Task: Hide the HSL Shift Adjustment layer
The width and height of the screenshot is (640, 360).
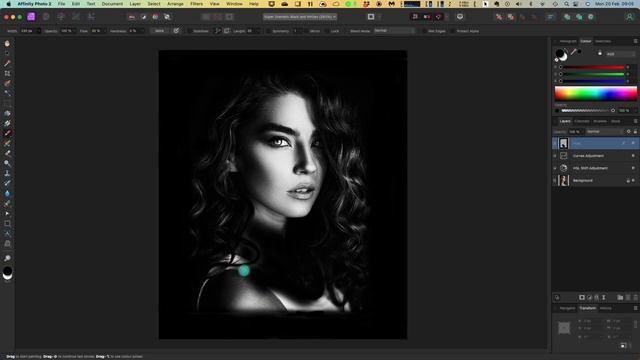Action: pos(633,168)
